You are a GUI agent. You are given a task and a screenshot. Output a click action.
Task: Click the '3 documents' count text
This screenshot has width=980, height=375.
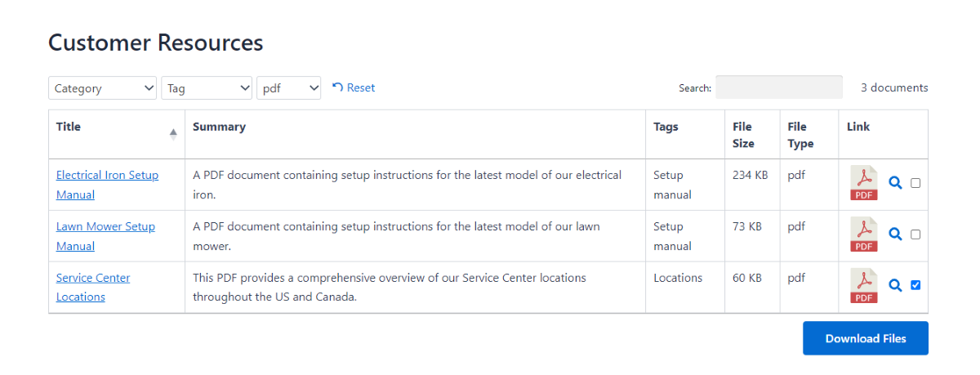(894, 87)
